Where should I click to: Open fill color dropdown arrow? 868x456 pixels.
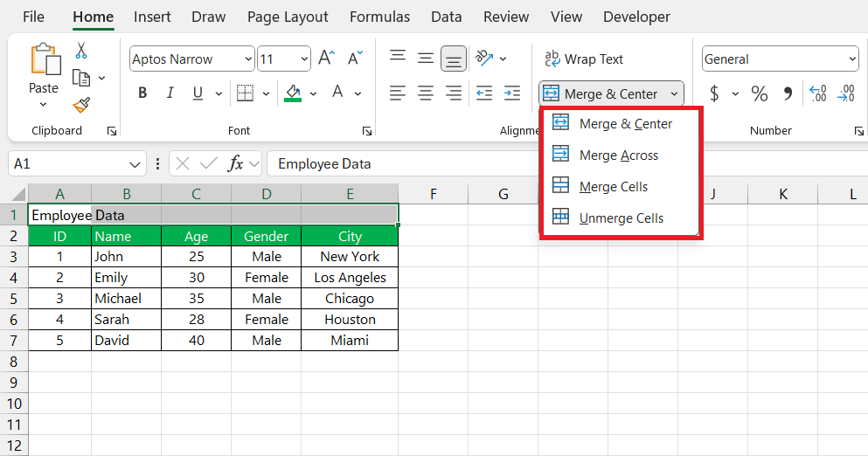[313, 93]
